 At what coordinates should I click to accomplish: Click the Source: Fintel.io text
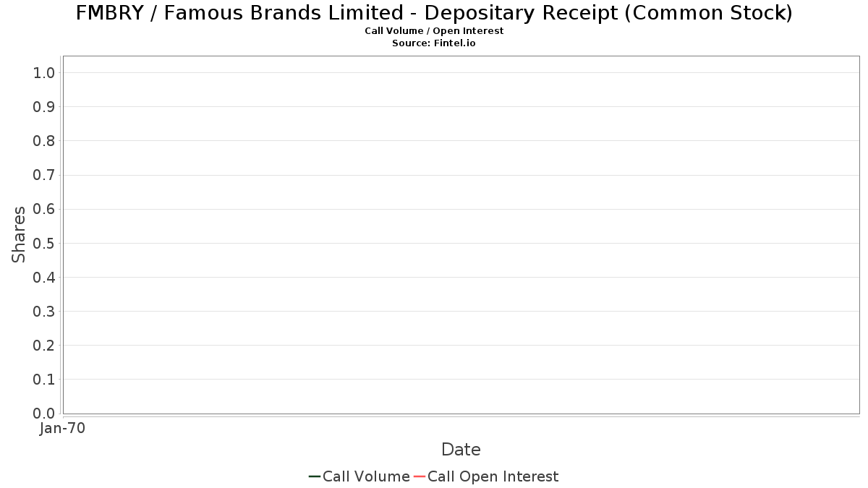pos(434,43)
